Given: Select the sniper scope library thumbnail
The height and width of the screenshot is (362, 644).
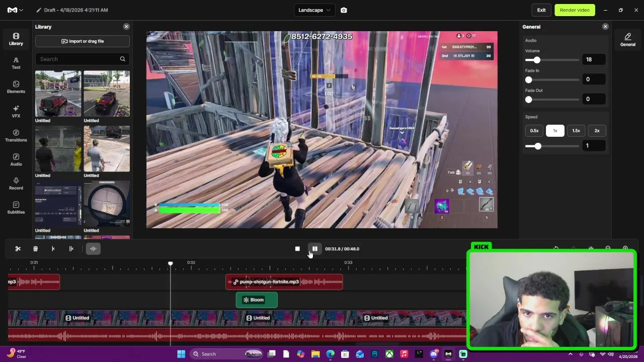Looking at the screenshot, I should click(x=107, y=204).
